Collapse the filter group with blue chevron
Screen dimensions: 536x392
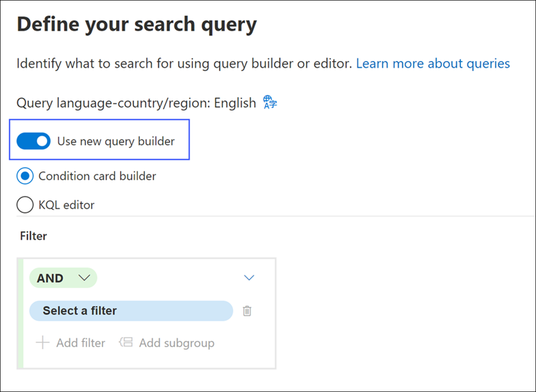click(x=249, y=277)
